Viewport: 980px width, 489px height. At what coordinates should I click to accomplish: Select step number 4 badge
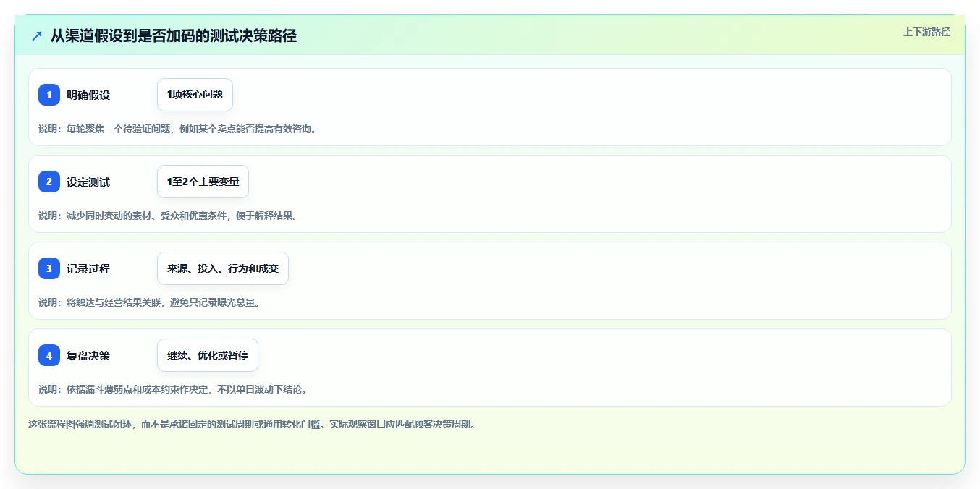(x=49, y=355)
